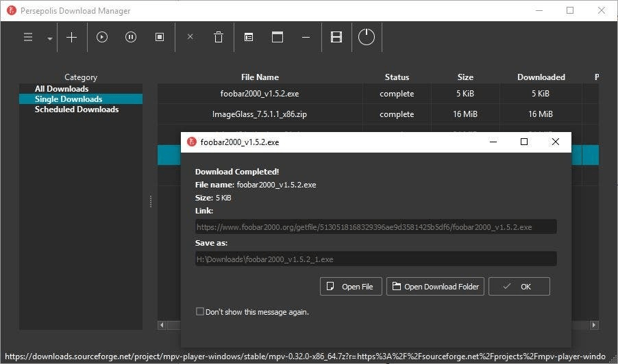Select All Downloads category
The width and height of the screenshot is (618, 364).
pyautogui.click(x=62, y=89)
